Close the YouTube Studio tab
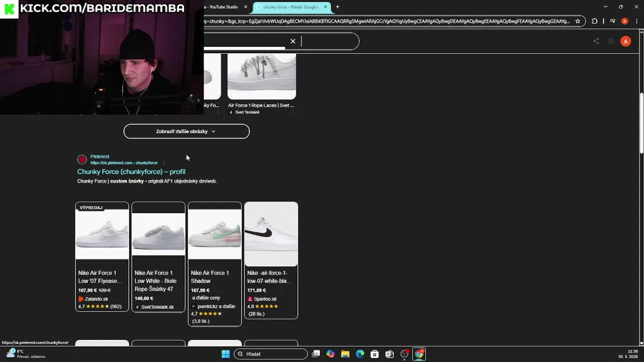Image resolution: width=644 pixels, height=362 pixels. tap(245, 7)
